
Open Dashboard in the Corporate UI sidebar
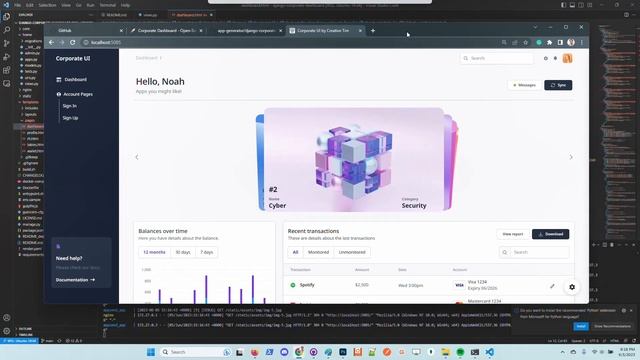72,80
